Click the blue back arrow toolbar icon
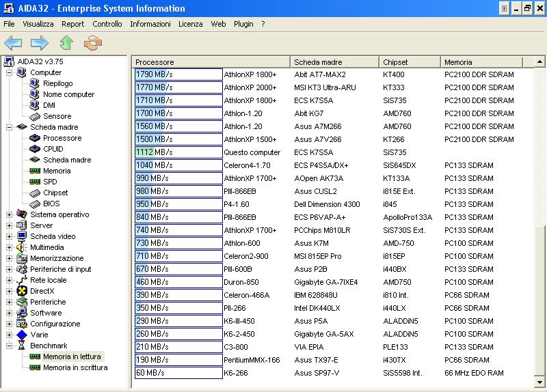Viewport: 547px width, 392px height. pos(13,43)
